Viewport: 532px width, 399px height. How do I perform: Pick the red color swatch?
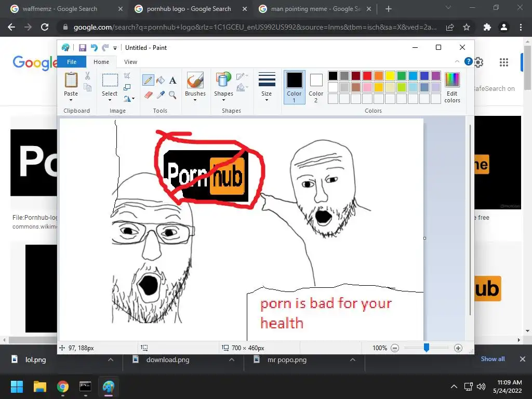pyautogui.click(x=367, y=76)
